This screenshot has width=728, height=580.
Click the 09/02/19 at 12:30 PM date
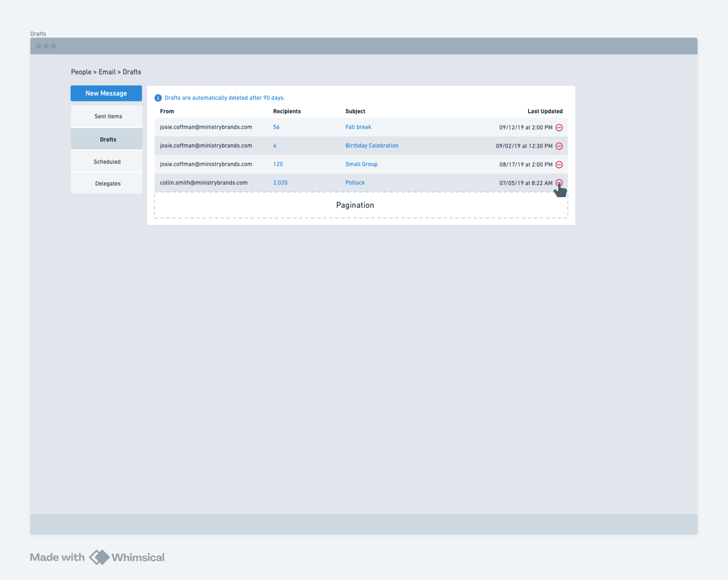[x=524, y=146]
